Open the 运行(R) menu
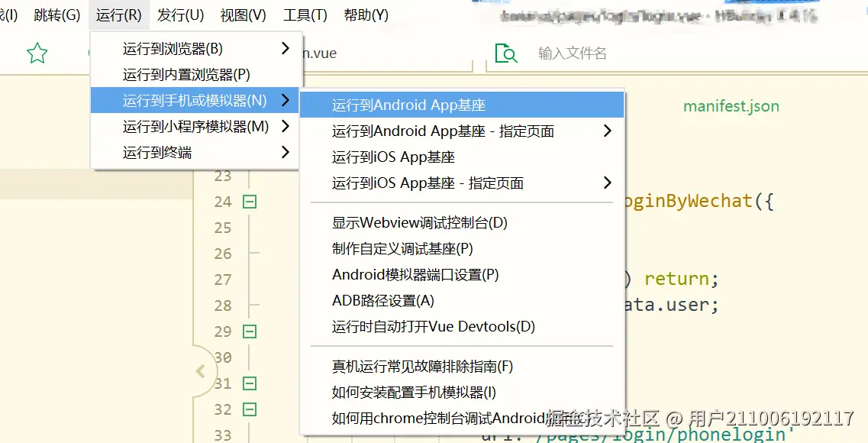The width and height of the screenshot is (868, 443). pyautogui.click(x=118, y=15)
